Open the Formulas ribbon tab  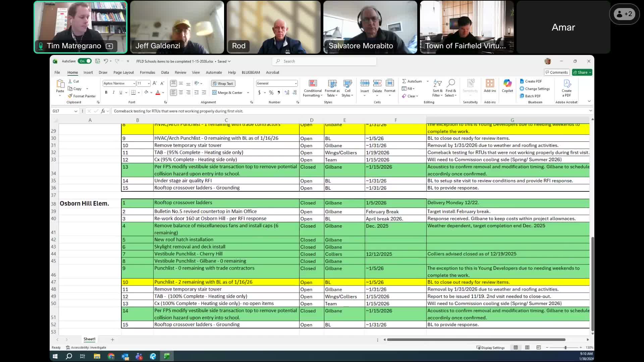click(x=148, y=72)
